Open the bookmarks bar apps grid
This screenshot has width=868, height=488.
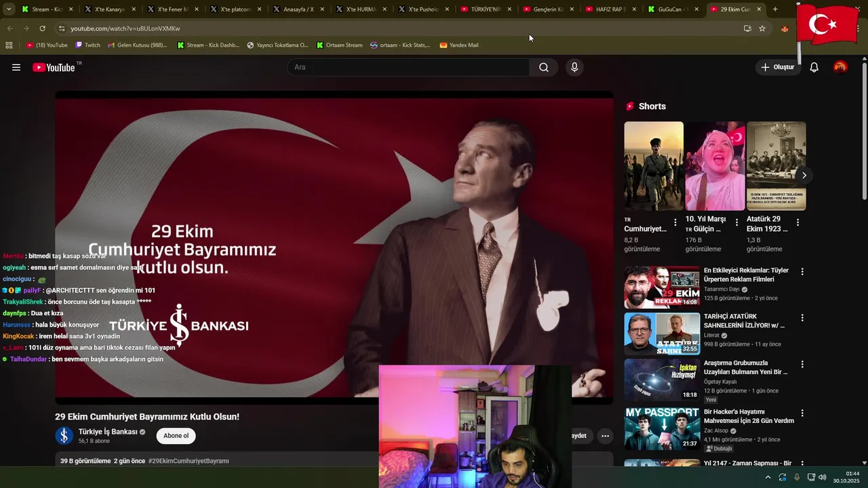tap(9, 45)
